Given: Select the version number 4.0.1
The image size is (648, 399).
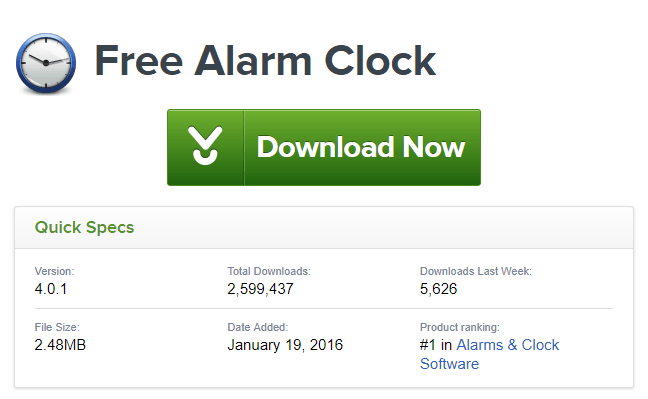Looking at the screenshot, I should [51, 289].
